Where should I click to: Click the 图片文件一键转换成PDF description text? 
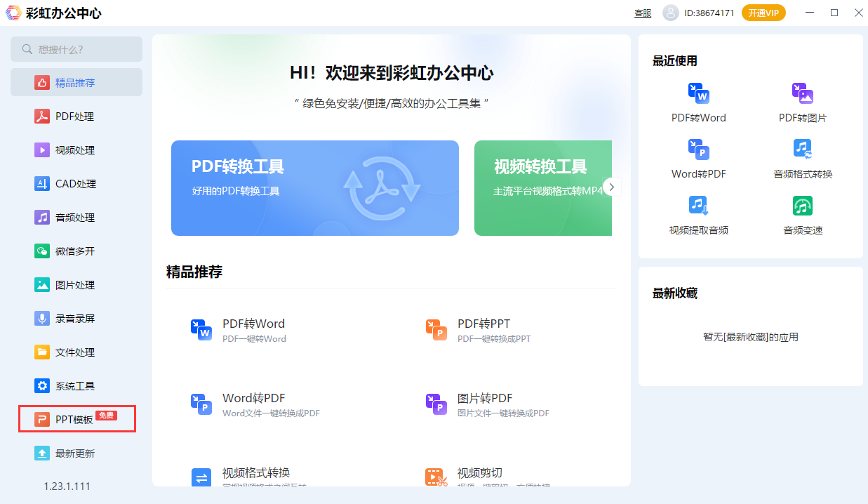click(503, 413)
